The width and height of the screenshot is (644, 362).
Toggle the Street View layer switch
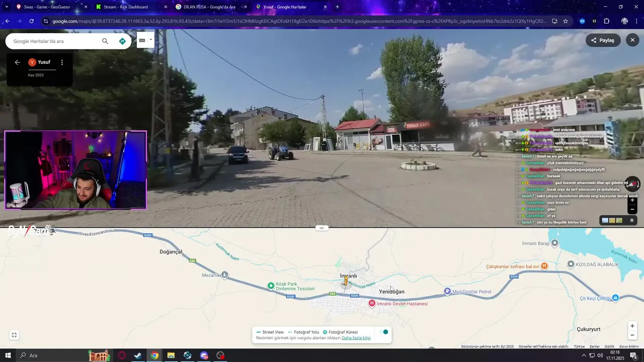383,332
